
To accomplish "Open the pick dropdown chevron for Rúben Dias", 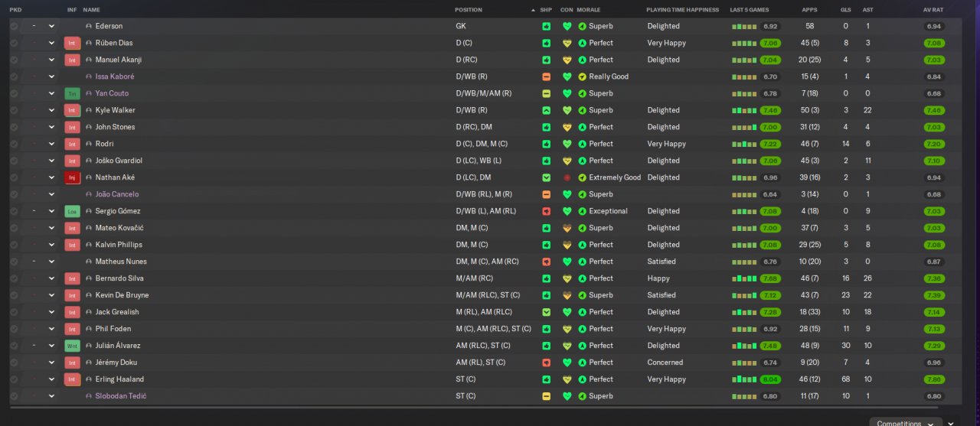I will pos(52,43).
